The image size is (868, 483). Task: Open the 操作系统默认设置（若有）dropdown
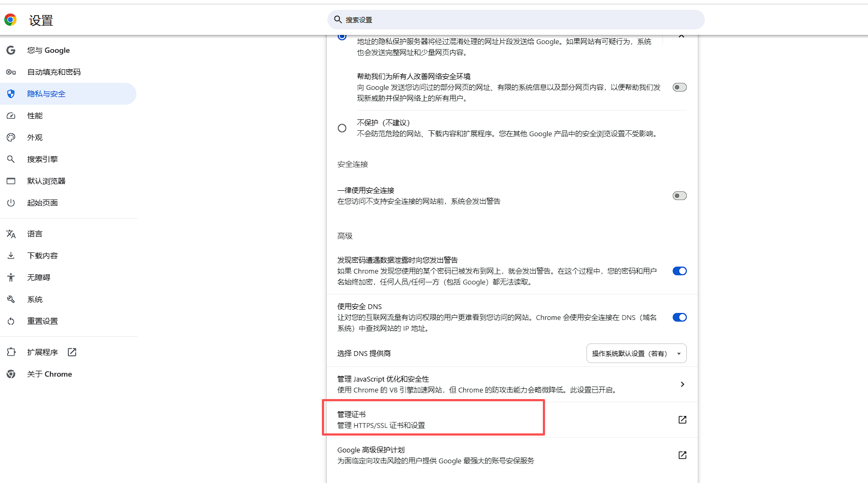point(636,353)
